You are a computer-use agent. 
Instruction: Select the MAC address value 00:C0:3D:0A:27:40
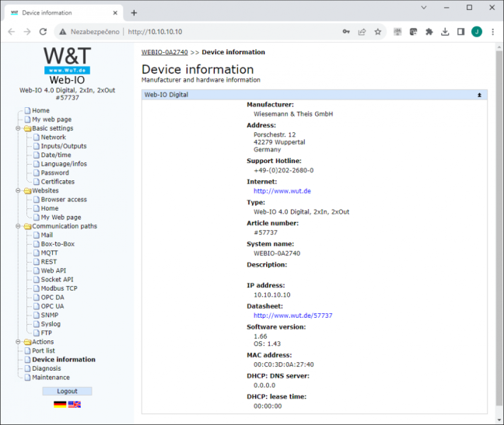(x=283, y=364)
